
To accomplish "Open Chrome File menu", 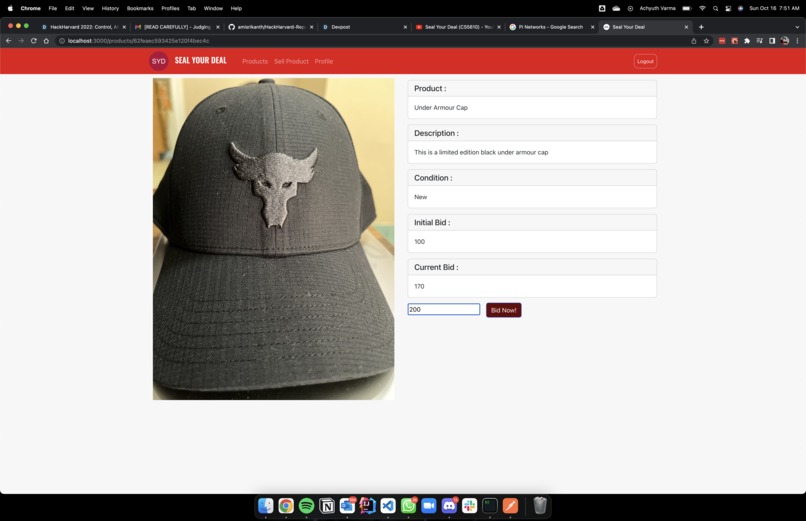I will click(x=52, y=8).
